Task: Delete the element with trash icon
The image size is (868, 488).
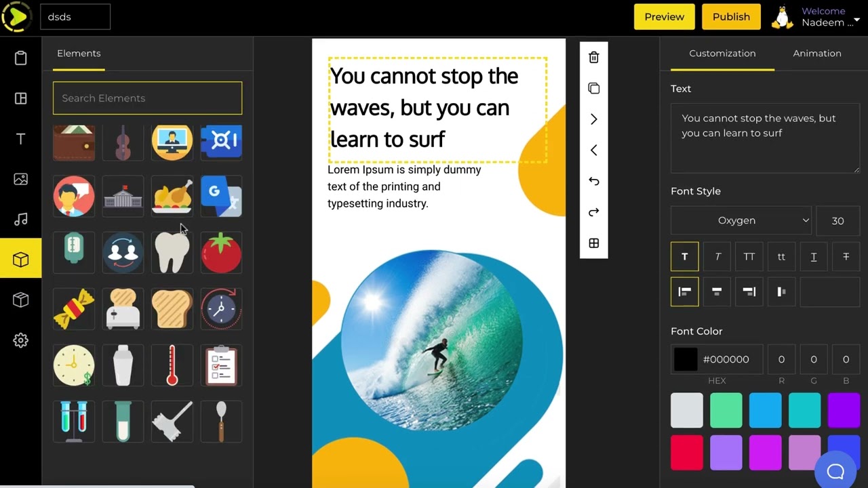Action: (x=593, y=58)
